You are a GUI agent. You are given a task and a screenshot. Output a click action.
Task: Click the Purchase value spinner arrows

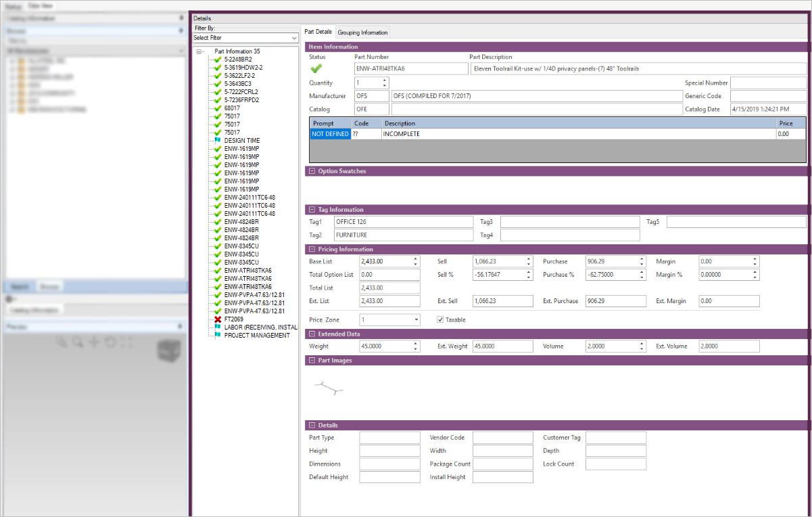pos(642,261)
